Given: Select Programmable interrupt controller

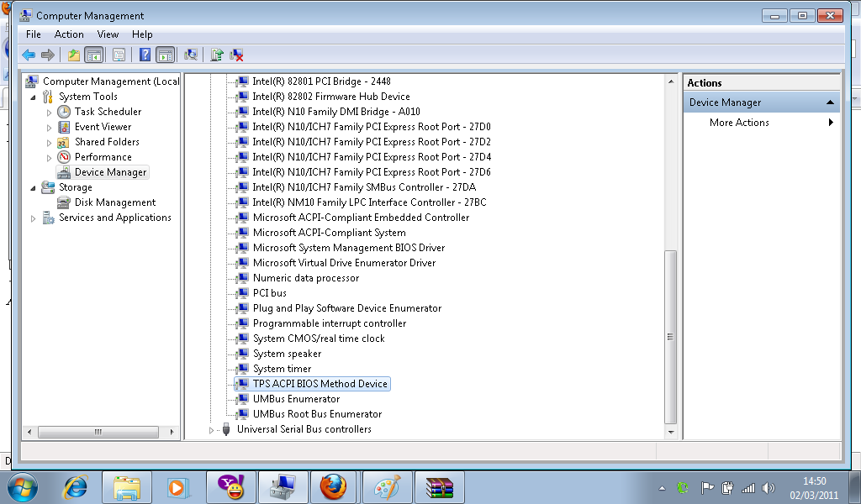Looking at the screenshot, I should click(x=330, y=323).
